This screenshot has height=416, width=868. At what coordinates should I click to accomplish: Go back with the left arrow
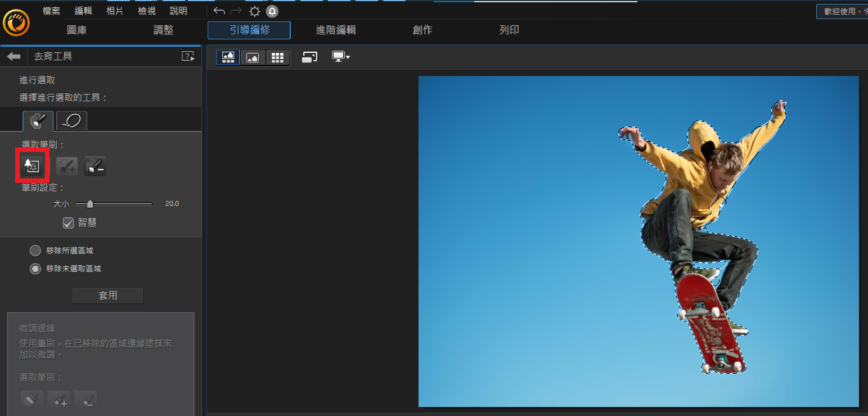(x=14, y=56)
